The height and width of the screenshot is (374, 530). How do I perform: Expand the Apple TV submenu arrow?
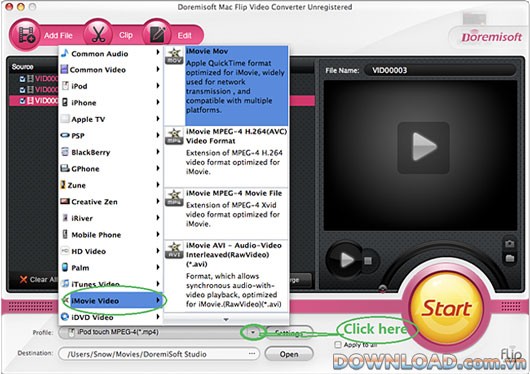click(158, 118)
